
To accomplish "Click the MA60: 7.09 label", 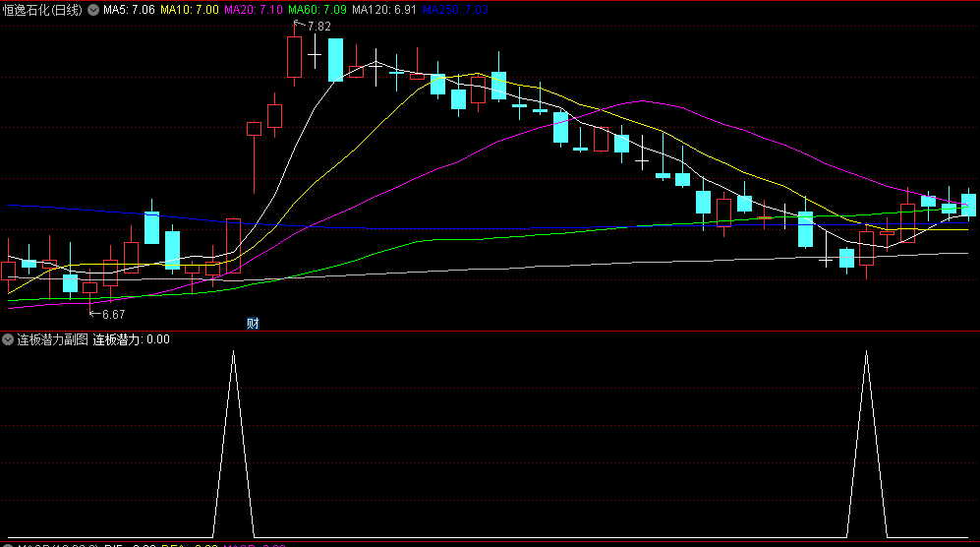I will pos(317,10).
